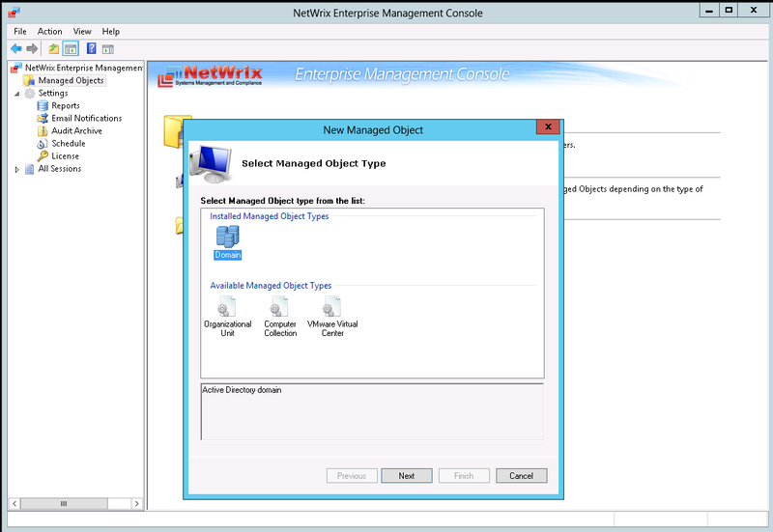Viewport: 773px width, 532px height.
Task: Click the NetWrix root node icon in tree
Action: click(16, 68)
